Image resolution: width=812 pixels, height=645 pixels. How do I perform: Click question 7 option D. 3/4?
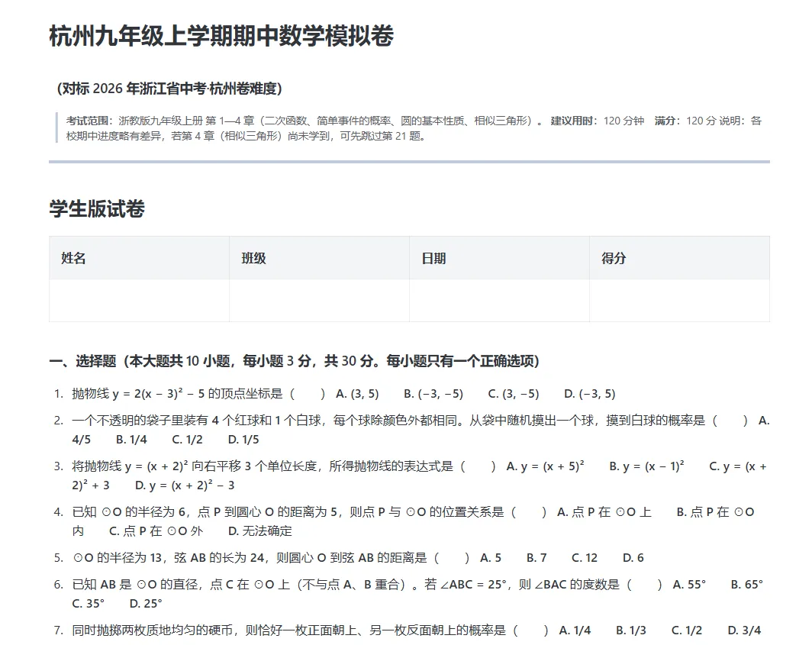(744, 630)
